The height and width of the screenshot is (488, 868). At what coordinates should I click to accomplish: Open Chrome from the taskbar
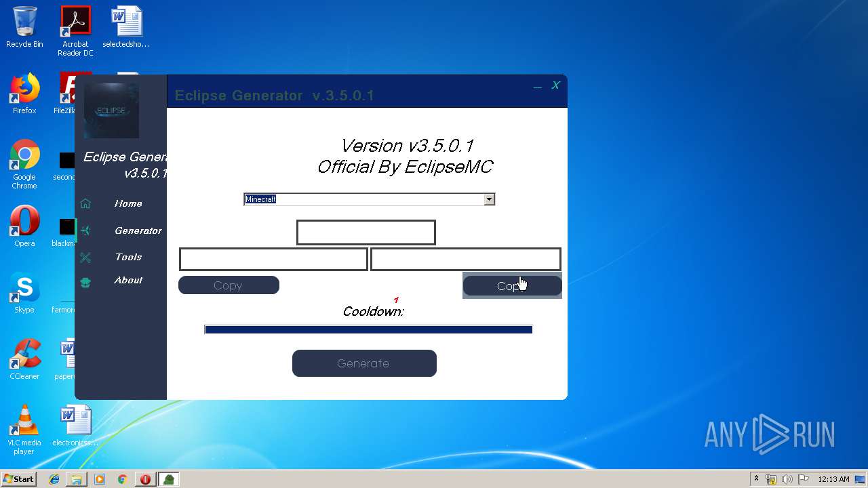(x=122, y=479)
